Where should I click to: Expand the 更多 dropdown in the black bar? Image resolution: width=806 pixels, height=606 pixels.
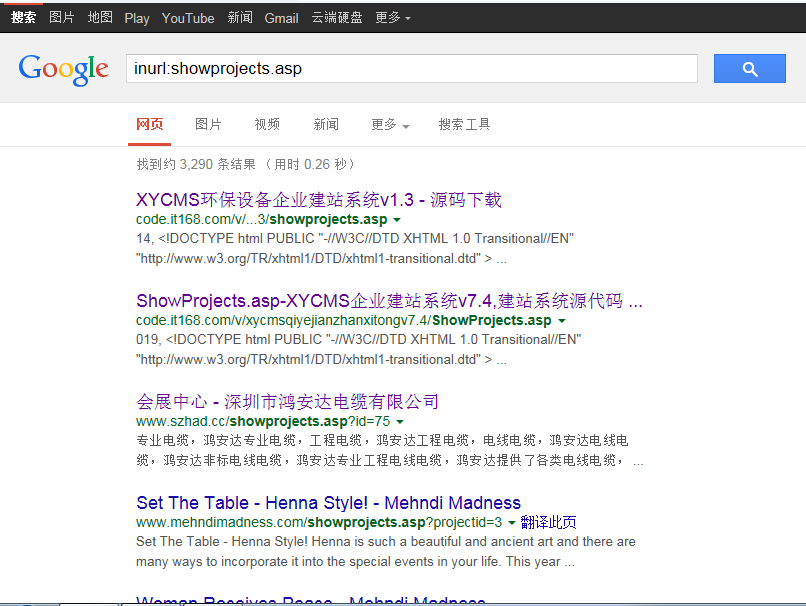click(x=393, y=17)
